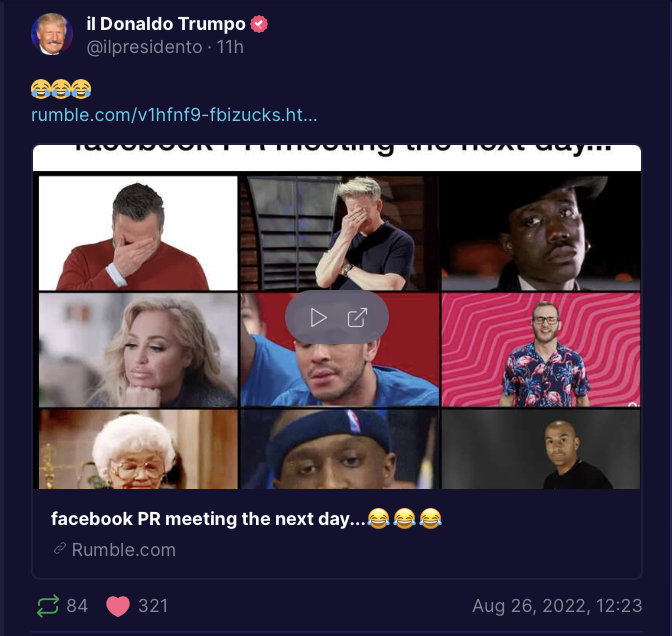Screen dimensions: 672x636
Task: Play the embedded Rumble video
Action: pos(318,318)
